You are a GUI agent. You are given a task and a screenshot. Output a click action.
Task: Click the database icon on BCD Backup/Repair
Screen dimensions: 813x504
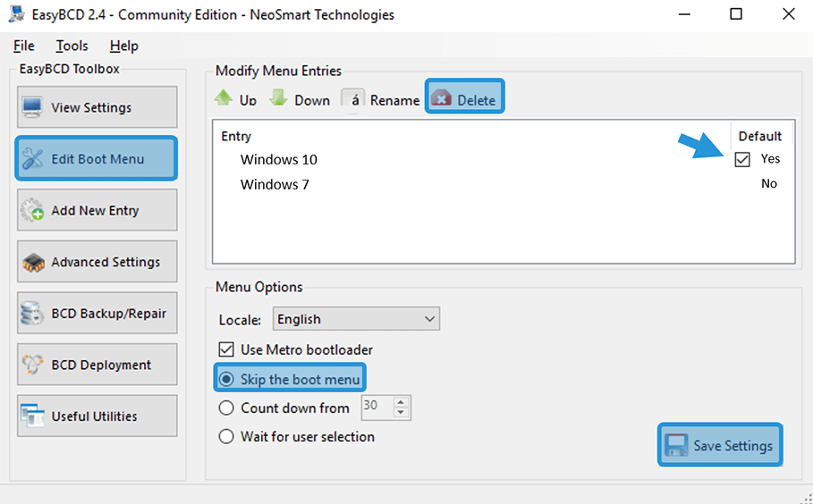pyautogui.click(x=31, y=314)
